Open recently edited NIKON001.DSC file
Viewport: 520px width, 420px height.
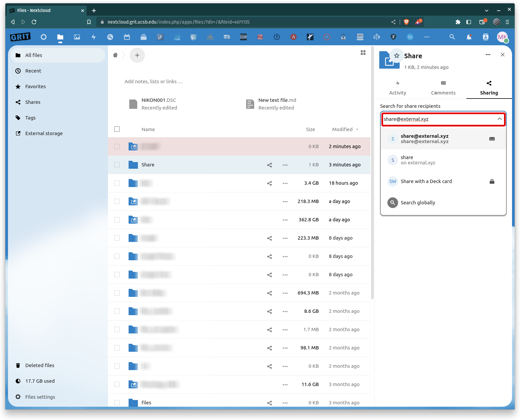153,104
